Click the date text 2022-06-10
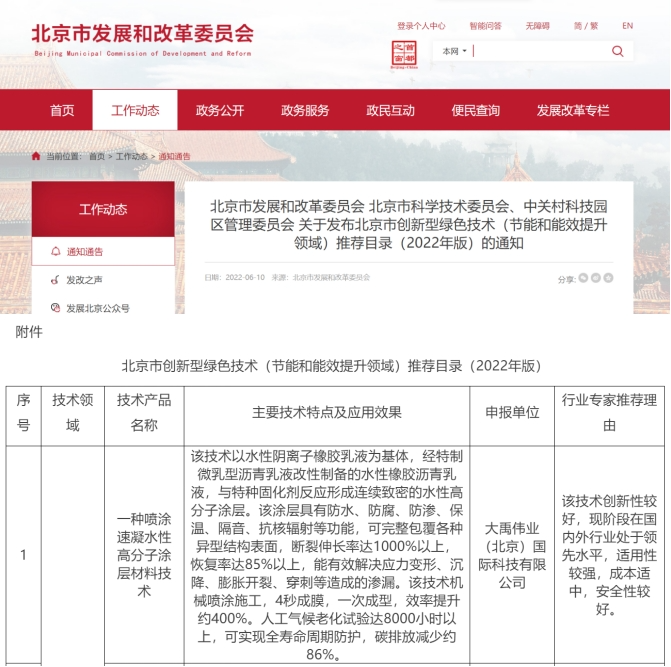Screen dimensions: 671x667 tap(245, 278)
